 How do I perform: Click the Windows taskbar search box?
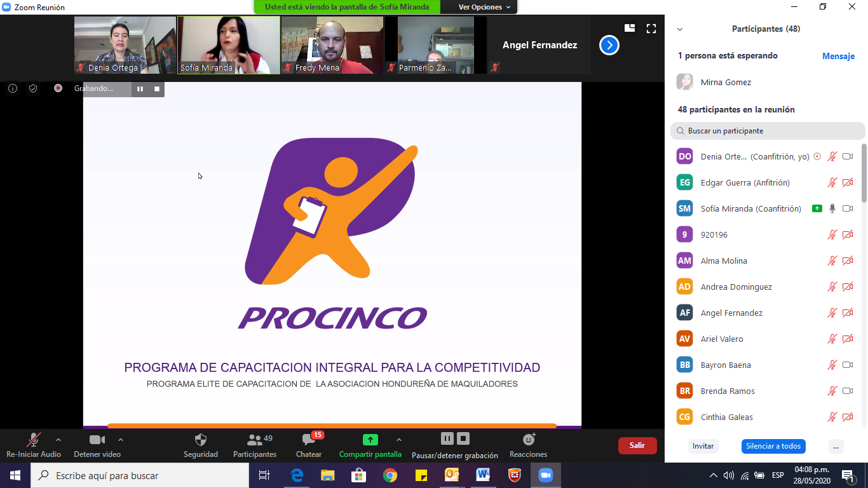point(140,475)
